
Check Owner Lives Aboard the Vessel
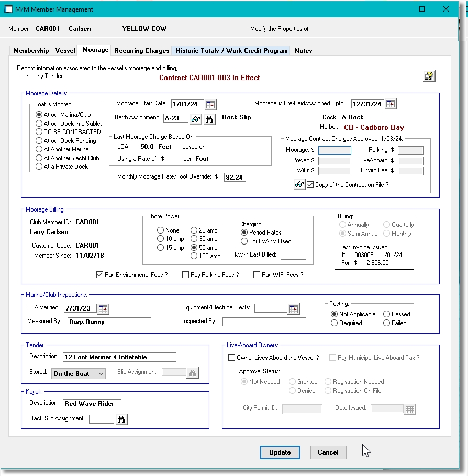[x=232, y=358]
